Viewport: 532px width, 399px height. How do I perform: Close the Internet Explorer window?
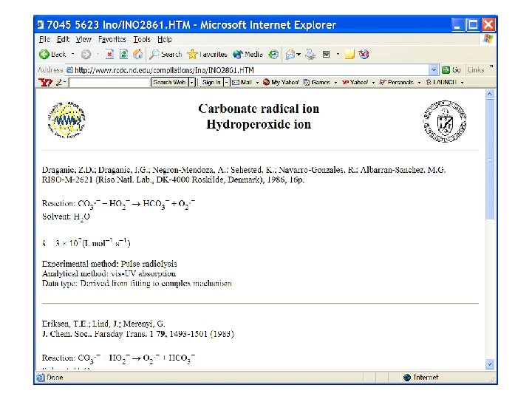488,25
